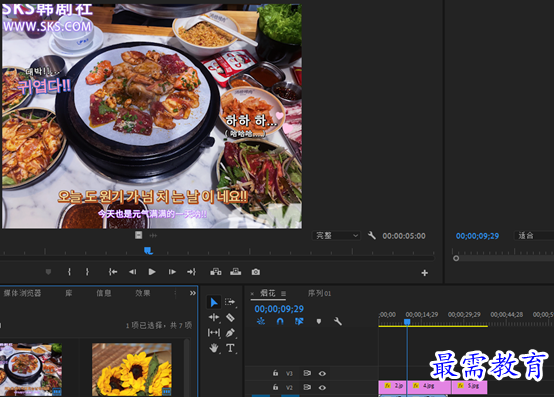Close the 烟花 sequence tab

[252, 294]
